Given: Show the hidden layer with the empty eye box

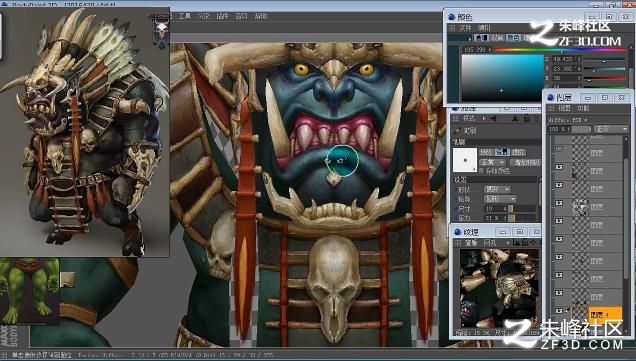Looking at the screenshot, I should click(x=559, y=149).
